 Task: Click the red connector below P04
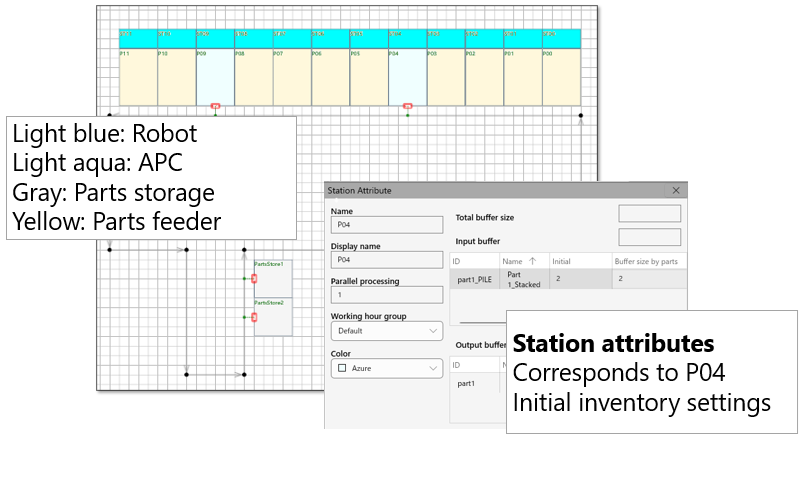(x=407, y=106)
